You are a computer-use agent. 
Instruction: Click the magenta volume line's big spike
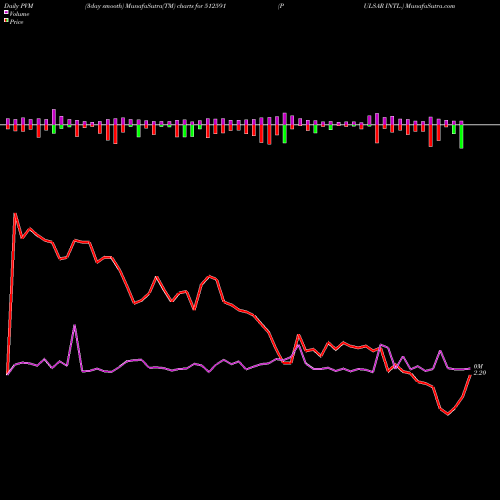click(75, 325)
